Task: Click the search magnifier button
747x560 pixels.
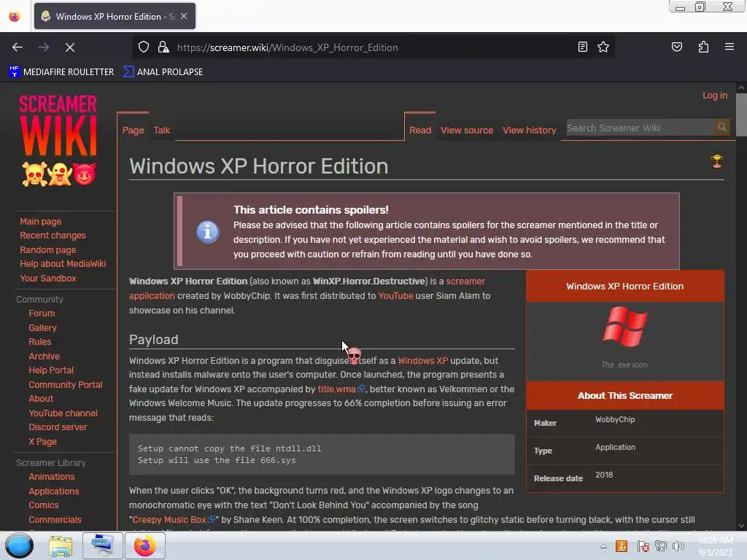Action: 721,127
